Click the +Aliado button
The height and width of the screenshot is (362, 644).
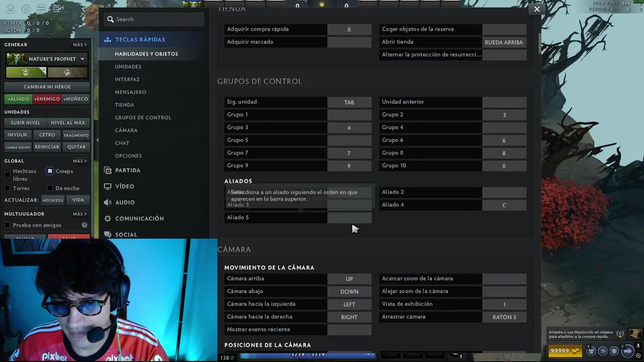(19, 99)
